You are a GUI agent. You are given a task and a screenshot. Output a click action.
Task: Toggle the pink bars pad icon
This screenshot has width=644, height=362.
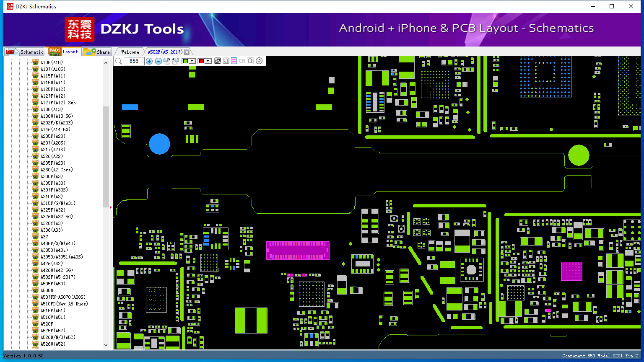click(234, 61)
